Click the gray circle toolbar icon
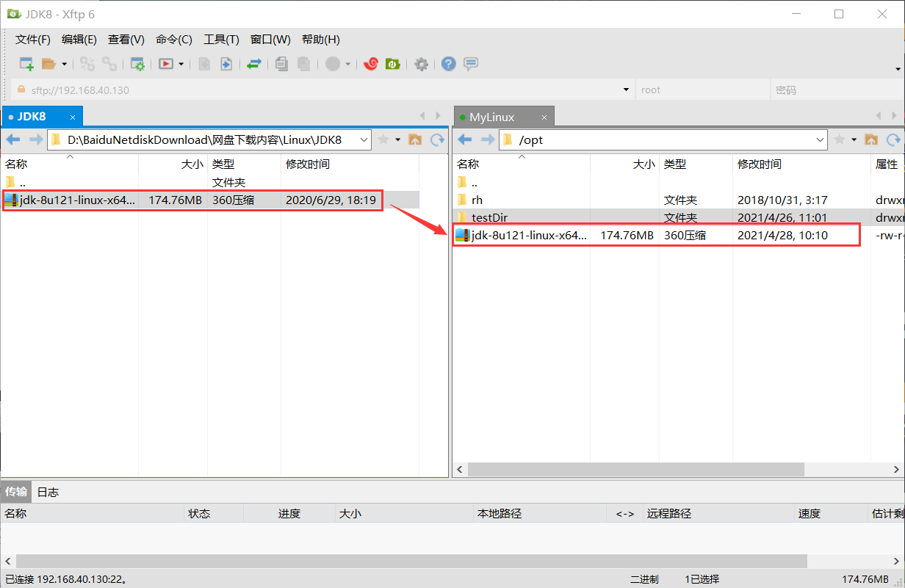The height and width of the screenshot is (588, 905). click(x=333, y=64)
